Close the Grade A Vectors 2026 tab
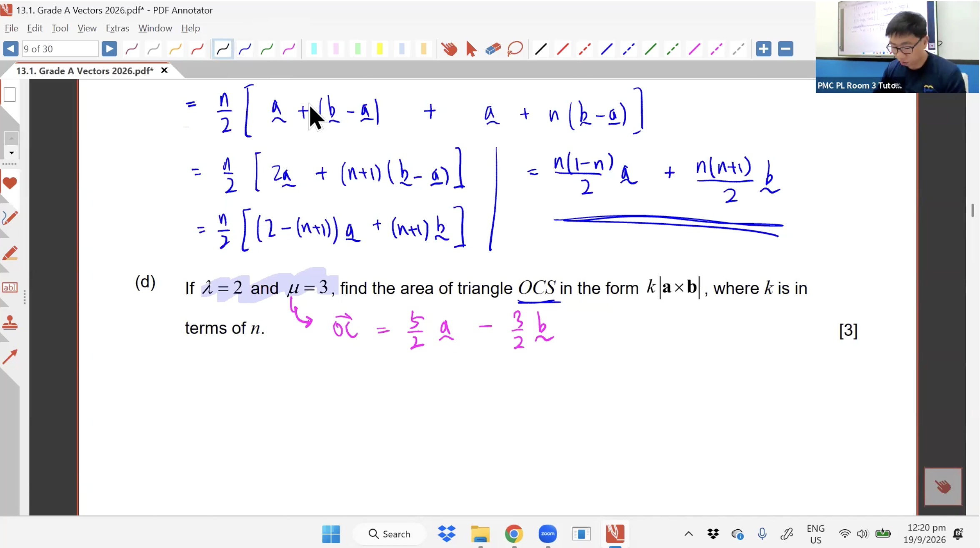Image resolution: width=980 pixels, height=548 pixels. tap(164, 70)
